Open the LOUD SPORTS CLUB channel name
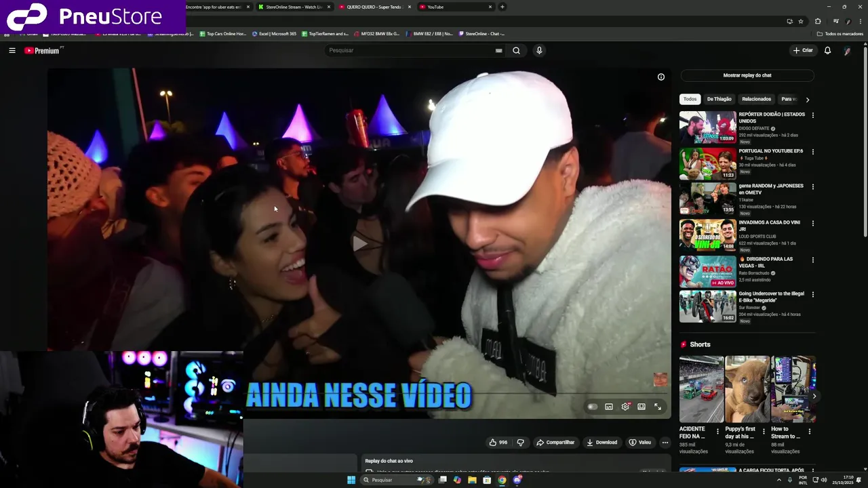Screen dimensions: 868x488 click(757, 237)
